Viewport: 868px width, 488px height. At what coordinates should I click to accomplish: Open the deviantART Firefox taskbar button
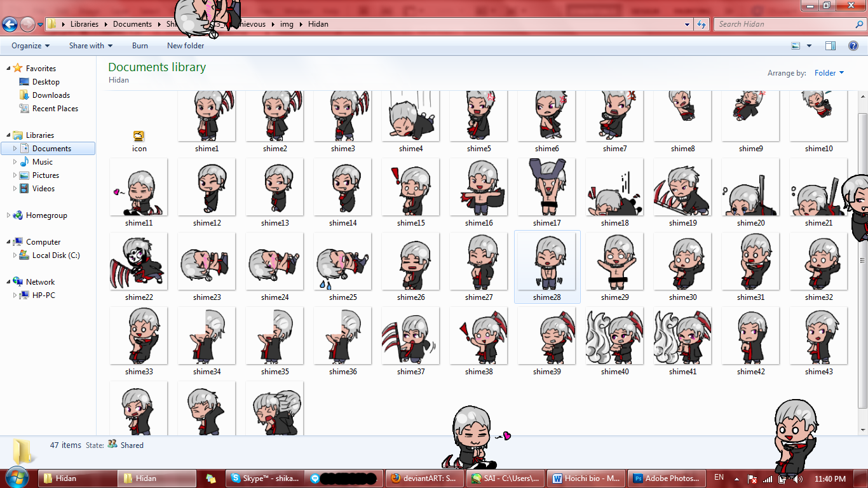pos(424,478)
